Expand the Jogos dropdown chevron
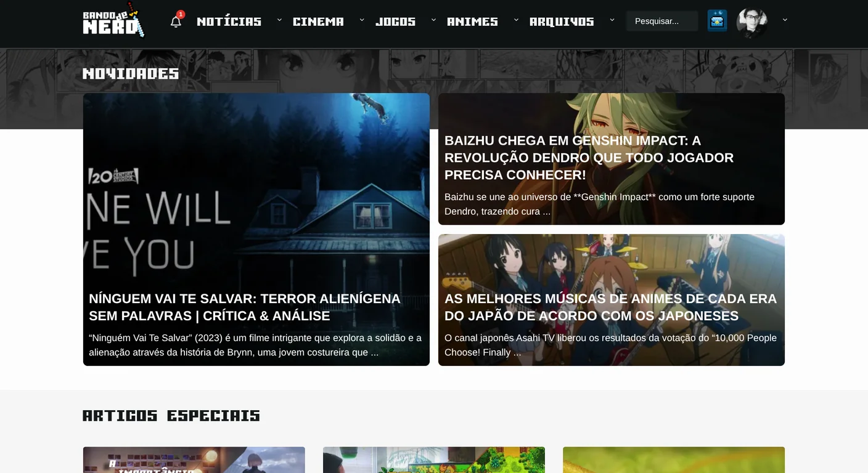The width and height of the screenshot is (868, 473). pyautogui.click(x=433, y=20)
